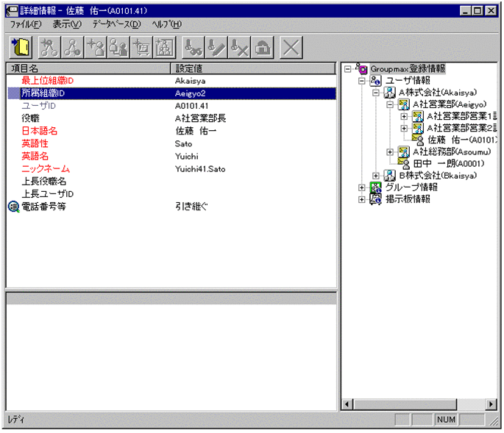504x433 pixels.
Task: Click the 項目名 column header
Action: (x=88, y=68)
